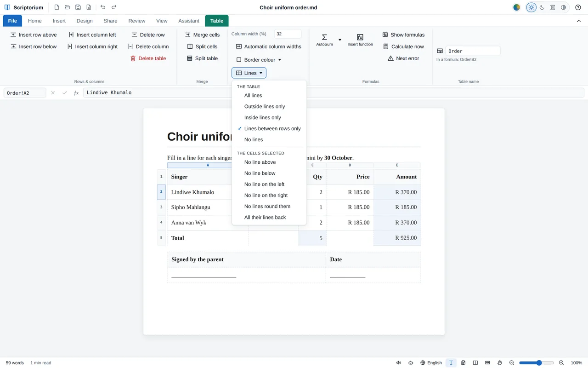This screenshot has width=588, height=368.
Task: Open the English language selector
Action: coord(431,363)
